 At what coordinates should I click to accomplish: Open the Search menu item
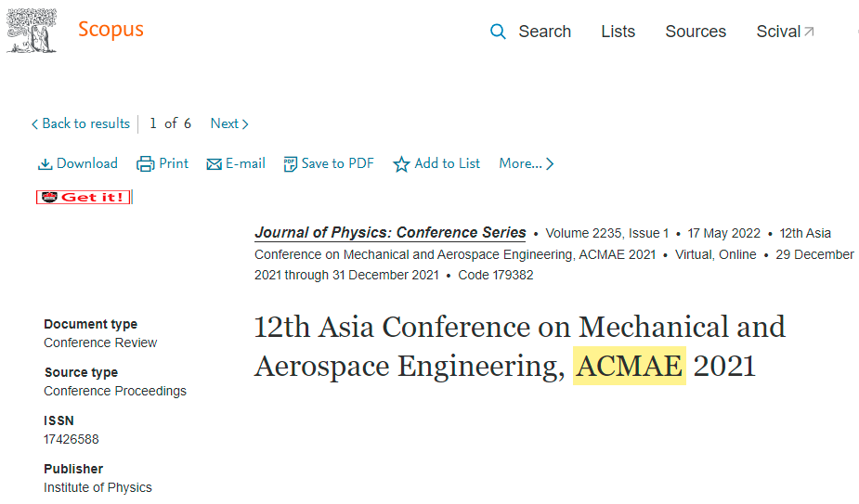click(544, 32)
